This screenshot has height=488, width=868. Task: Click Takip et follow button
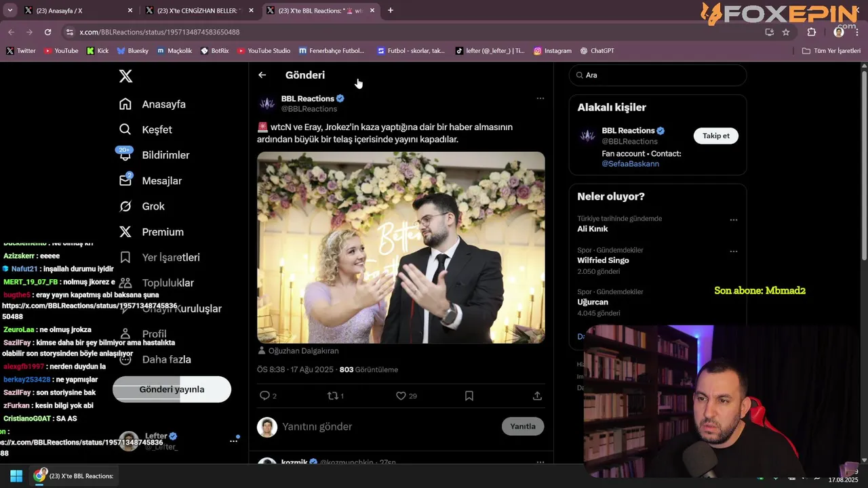coord(716,136)
